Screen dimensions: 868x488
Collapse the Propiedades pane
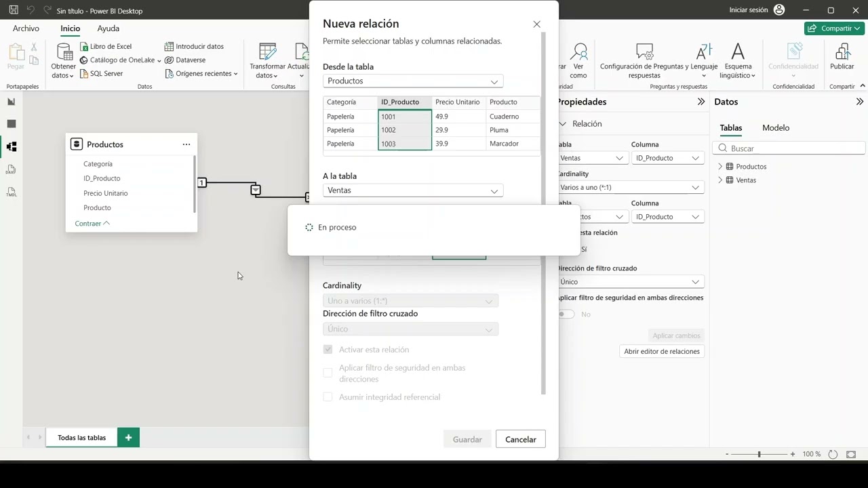pyautogui.click(x=701, y=102)
